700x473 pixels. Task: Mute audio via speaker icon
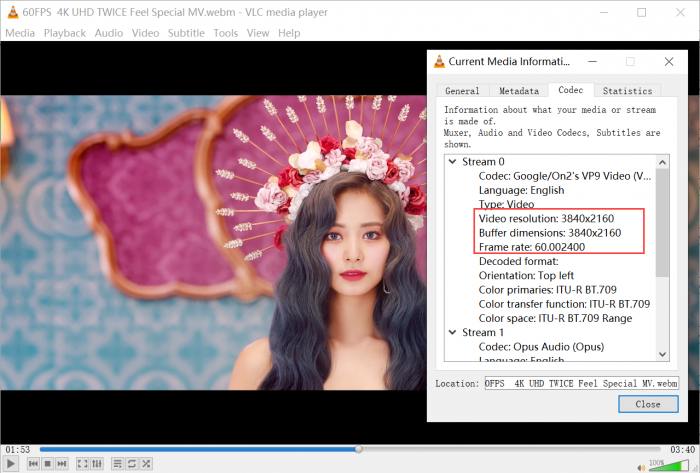[x=641, y=467]
